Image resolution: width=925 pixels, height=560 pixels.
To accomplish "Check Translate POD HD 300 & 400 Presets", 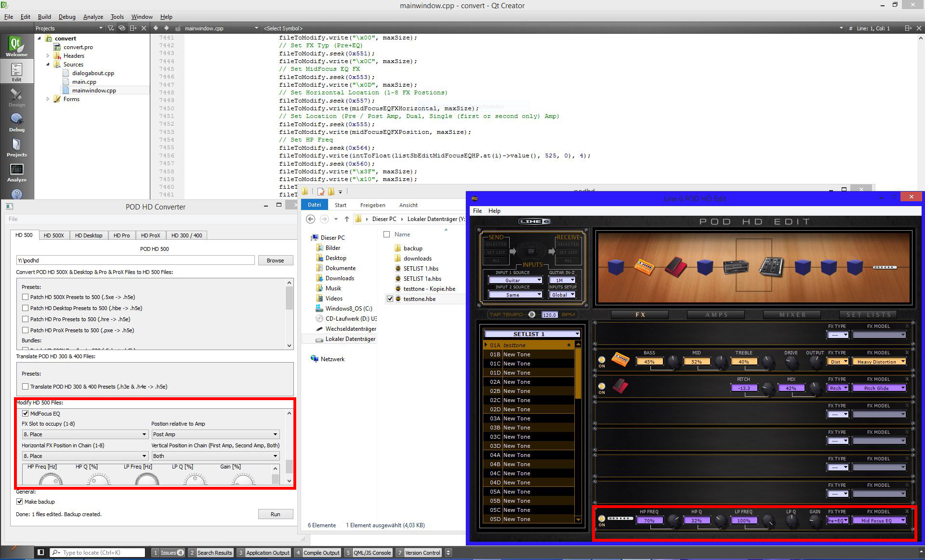I will 25,387.
